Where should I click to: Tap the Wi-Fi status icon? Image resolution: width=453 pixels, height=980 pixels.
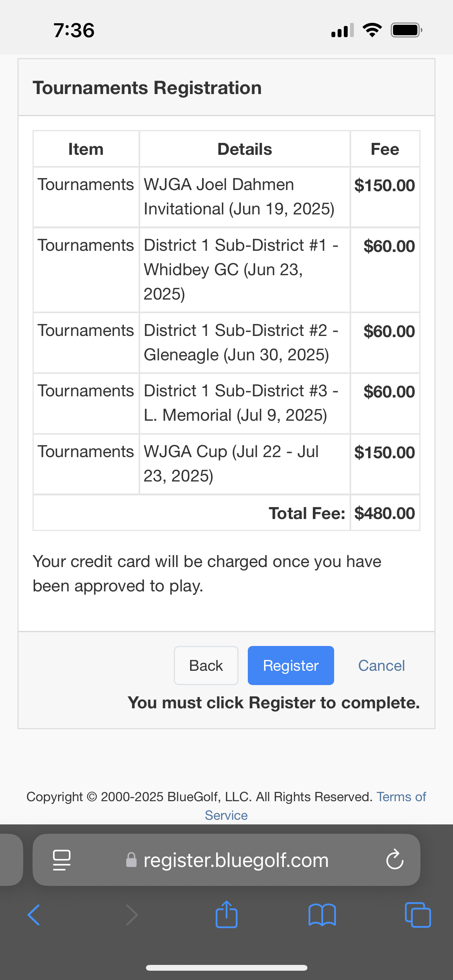pos(372,30)
